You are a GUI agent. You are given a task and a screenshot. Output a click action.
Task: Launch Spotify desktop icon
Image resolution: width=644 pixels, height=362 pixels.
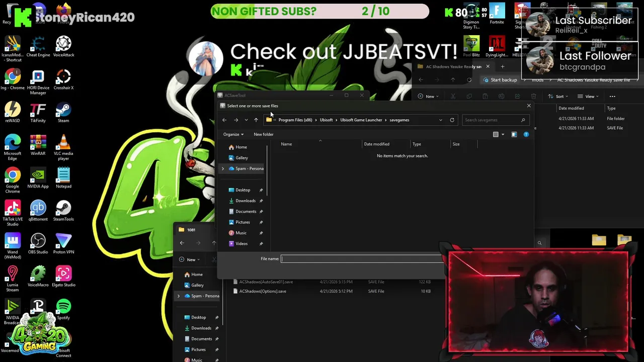tap(63, 309)
